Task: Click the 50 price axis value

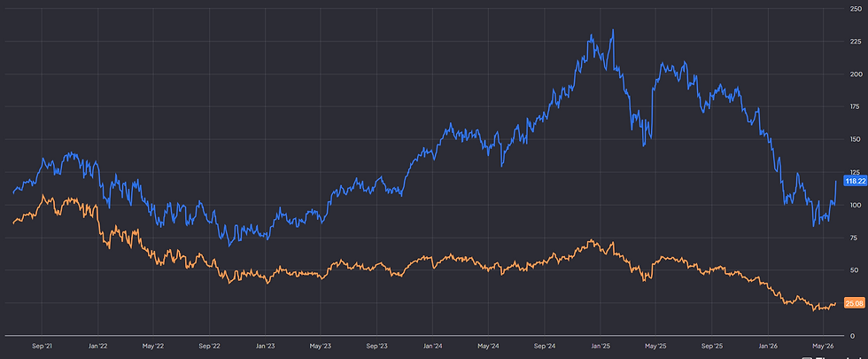Action: tap(853, 270)
